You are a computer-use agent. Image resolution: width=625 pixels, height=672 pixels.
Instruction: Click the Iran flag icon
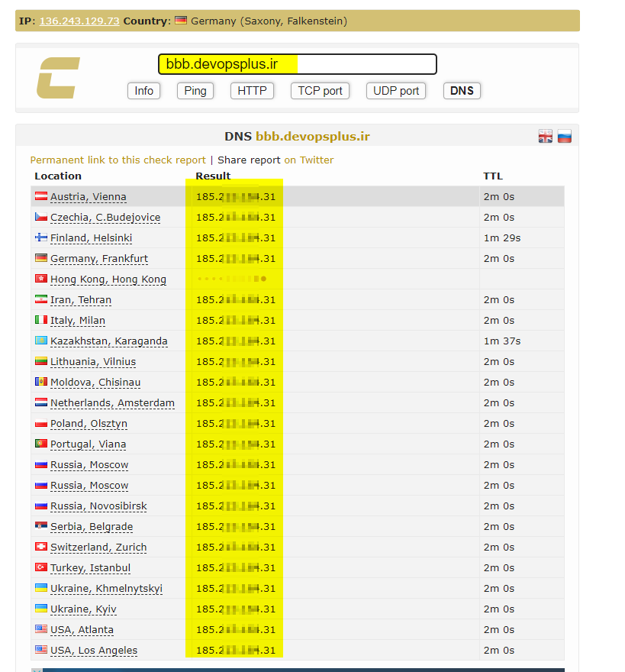tap(41, 300)
